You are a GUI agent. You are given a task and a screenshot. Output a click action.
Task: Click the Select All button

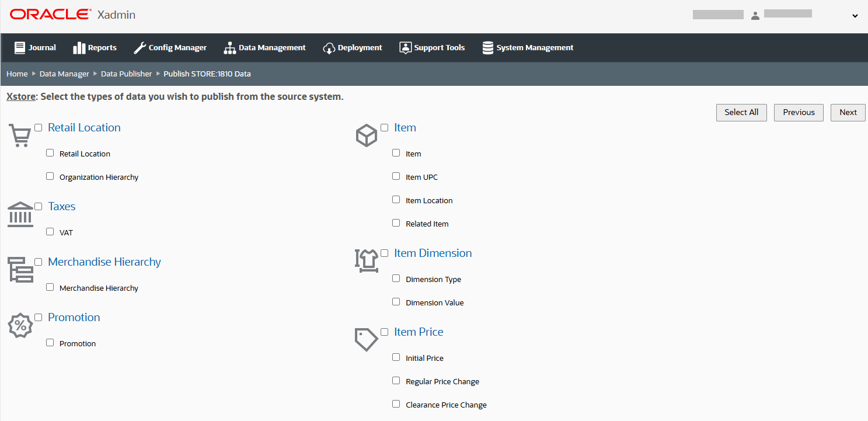pyautogui.click(x=741, y=112)
